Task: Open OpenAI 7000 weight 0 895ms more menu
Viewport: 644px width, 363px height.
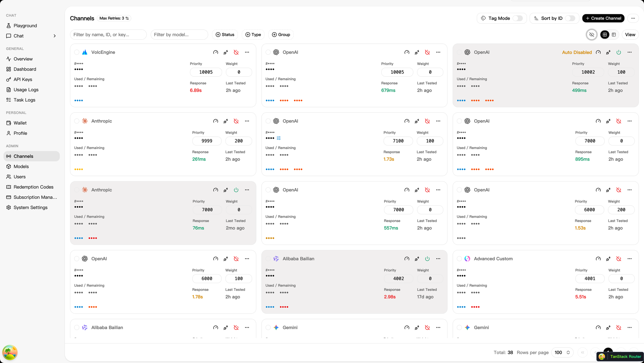Action: click(x=630, y=121)
